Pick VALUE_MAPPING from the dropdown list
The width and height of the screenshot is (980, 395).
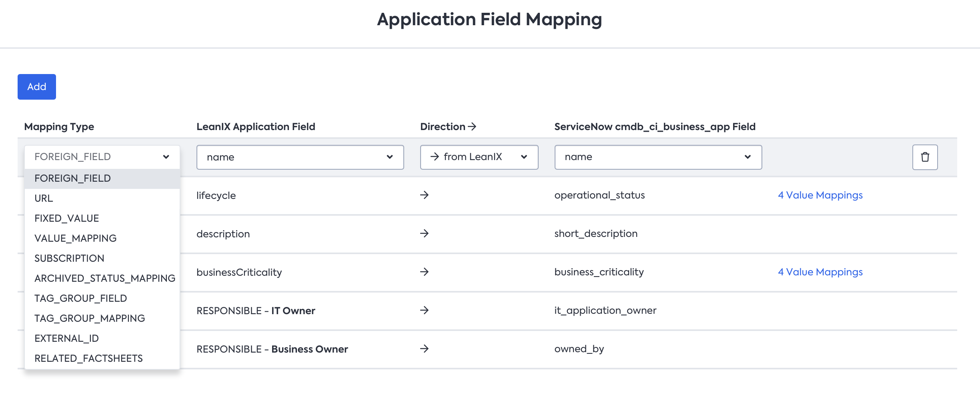tap(102, 239)
